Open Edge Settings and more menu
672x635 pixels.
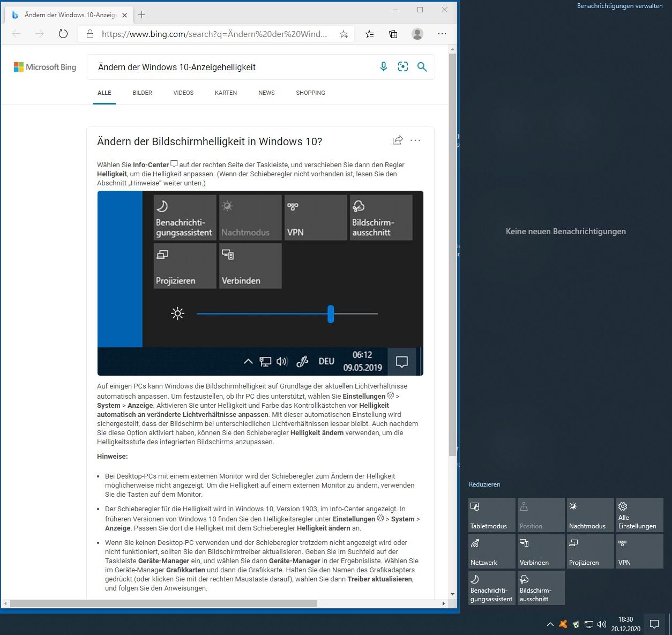click(x=442, y=34)
